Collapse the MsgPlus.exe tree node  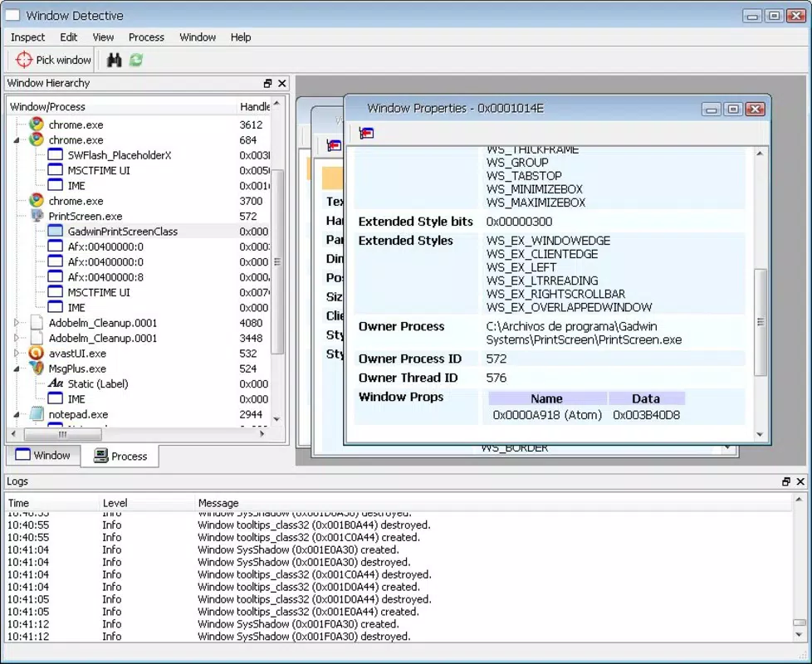[x=17, y=369]
